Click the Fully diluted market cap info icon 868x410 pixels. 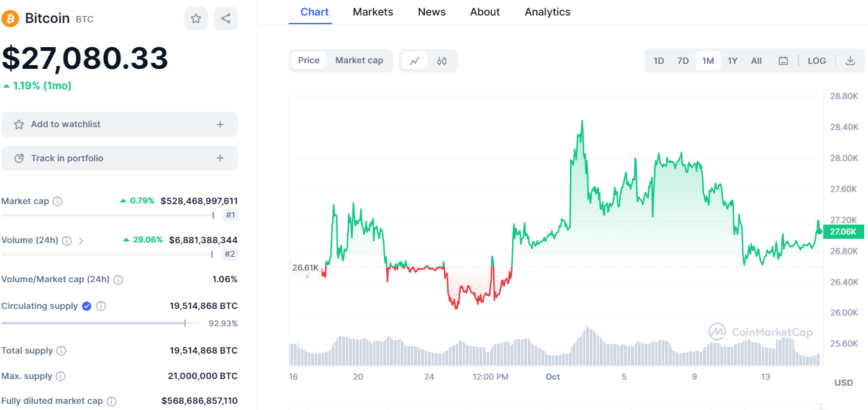click(x=112, y=401)
